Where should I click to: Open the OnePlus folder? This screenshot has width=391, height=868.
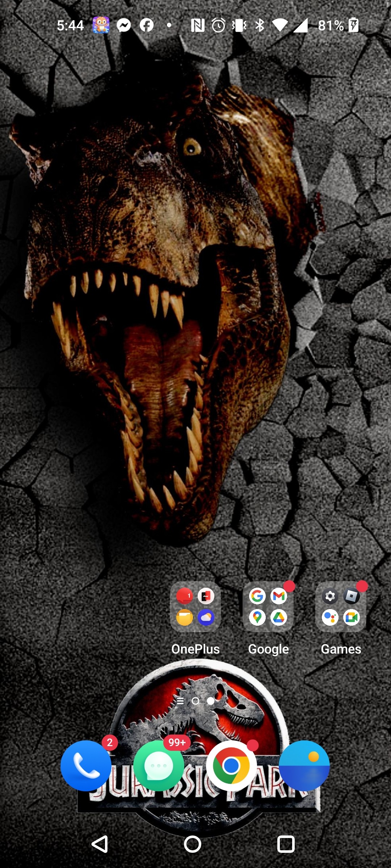click(x=195, y=607)
